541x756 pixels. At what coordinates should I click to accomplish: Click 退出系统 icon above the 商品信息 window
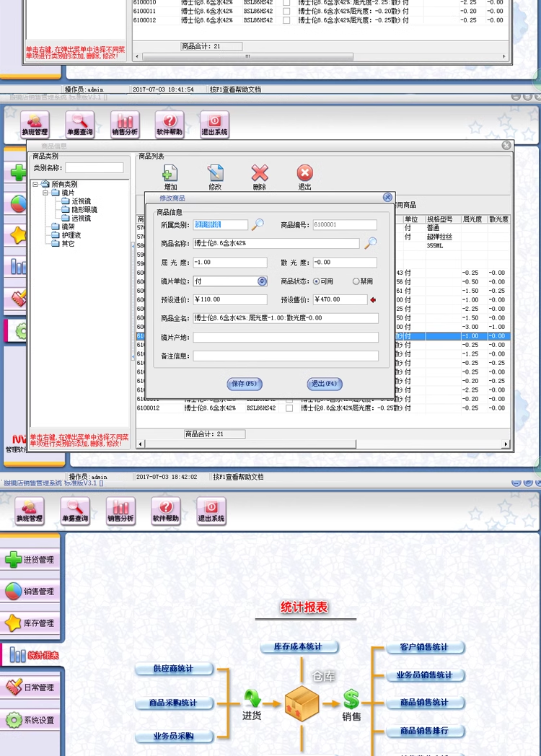click(x=214, y=124)
